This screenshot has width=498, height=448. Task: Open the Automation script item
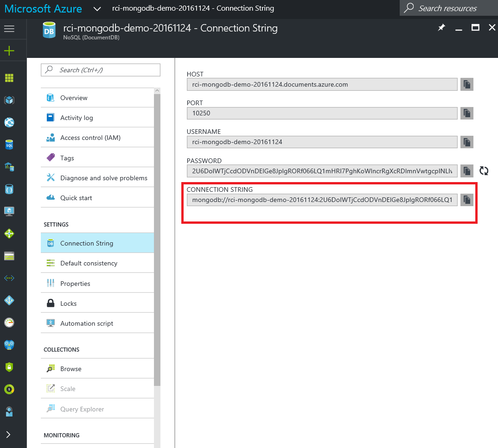click(97, 323)
